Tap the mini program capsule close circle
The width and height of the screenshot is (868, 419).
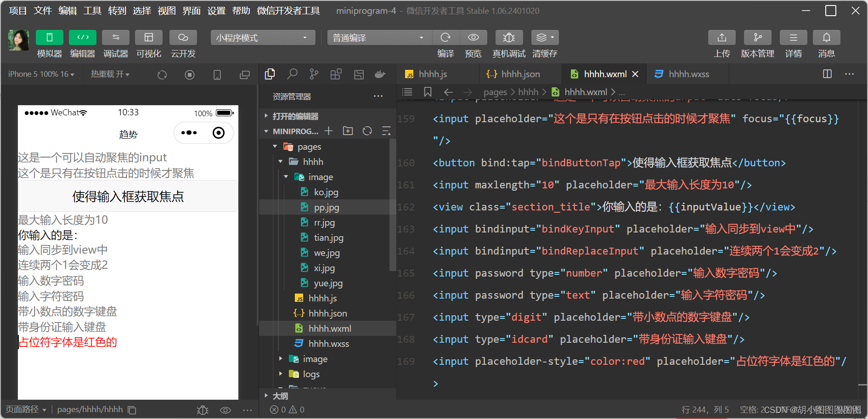pyautogui.click(x=219, y=133)
